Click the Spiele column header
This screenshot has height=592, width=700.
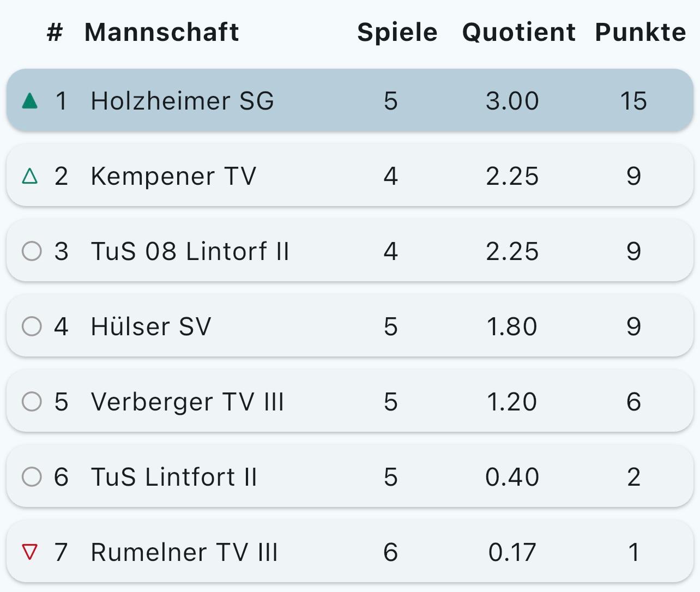coord(397,32)
